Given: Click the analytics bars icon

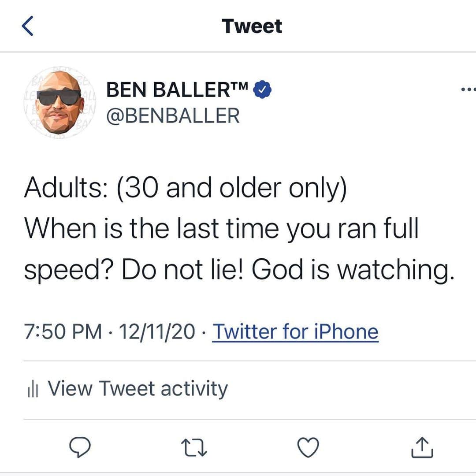Looking at the screenshot, I should pyautogui.click(x=33, y=390).
